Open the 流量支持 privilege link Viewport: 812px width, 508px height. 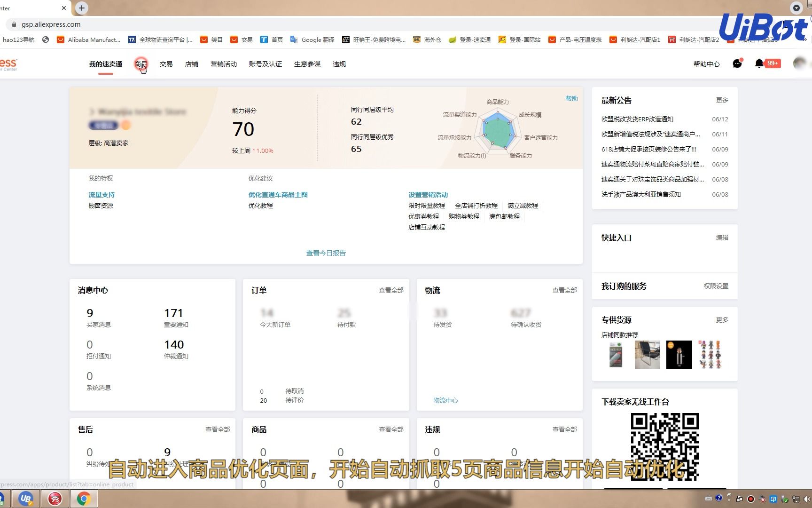tap(101, 195)
